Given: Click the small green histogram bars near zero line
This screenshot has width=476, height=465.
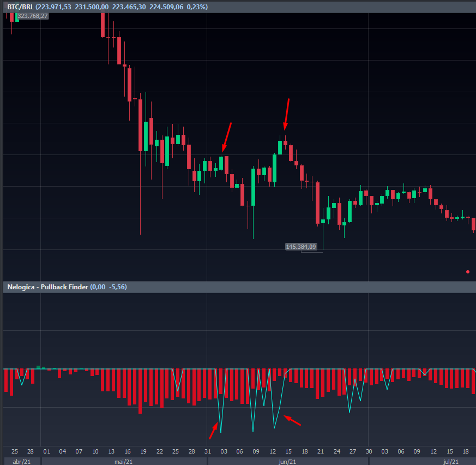Looking at the screenshot, I should tap(39, 367).
